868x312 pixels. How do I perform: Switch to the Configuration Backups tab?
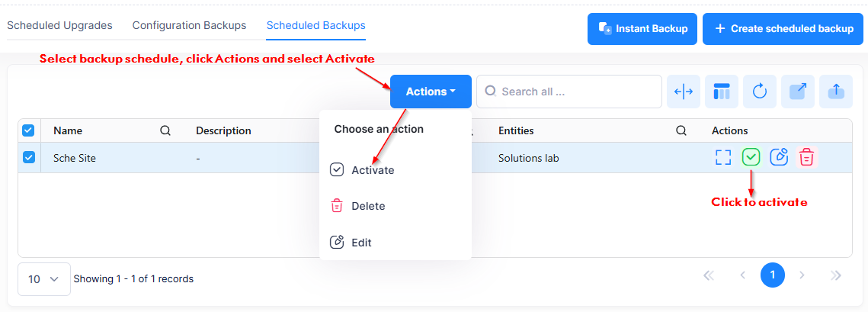tap(189, 26)
